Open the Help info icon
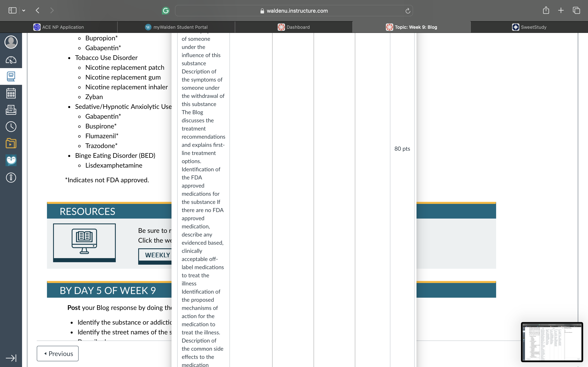Viewport: 588px width, 367px height. pyautogui.click(x=11, y=178)
